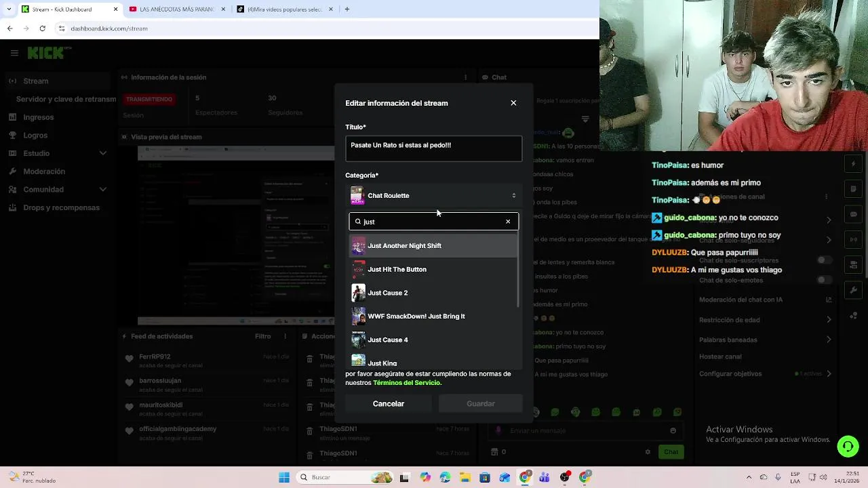Viewport: 868px width, 488px height.
Task: Open Microsoft Edge from the taskbar
Action: 445,477
